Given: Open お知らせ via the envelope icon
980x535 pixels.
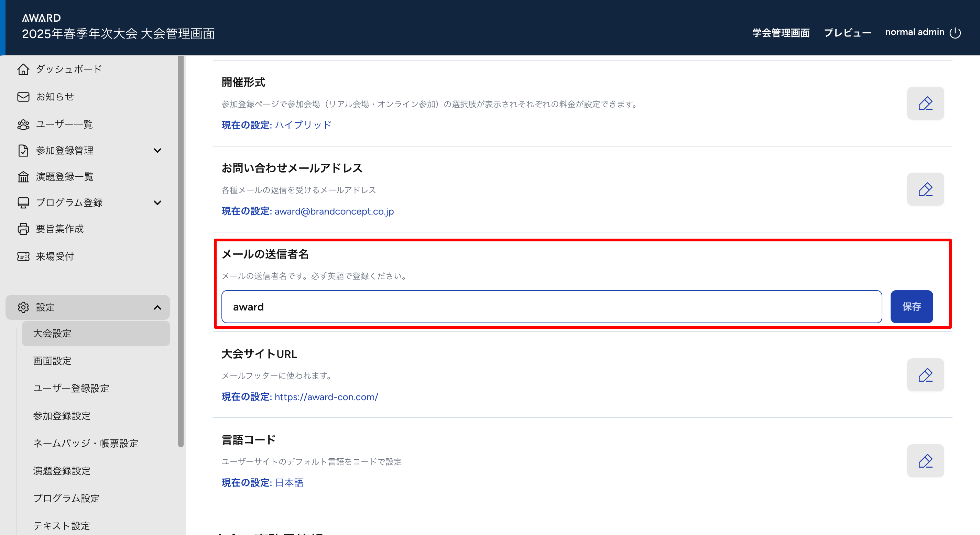Looking at the screenshot, I should coord(23,97).
